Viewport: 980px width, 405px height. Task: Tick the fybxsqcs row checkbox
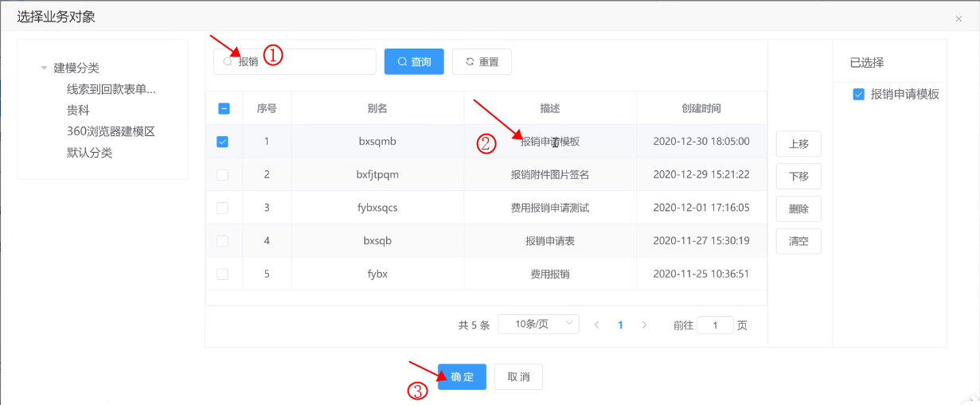222,208
